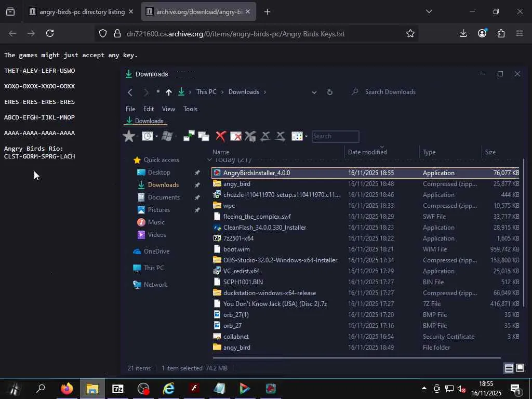Switch to large thumbnails view icon
This screenshot has width=532, height=399.
[x=520, y=368]
